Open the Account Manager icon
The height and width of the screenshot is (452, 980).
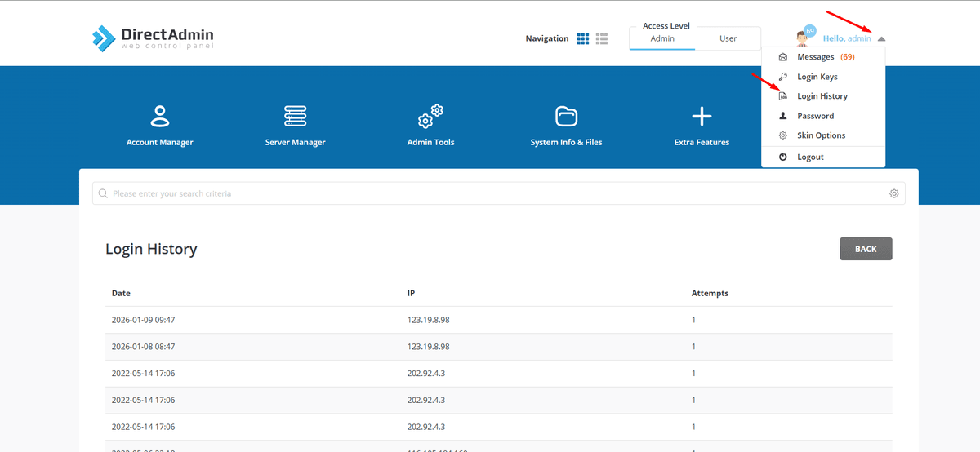160,117
